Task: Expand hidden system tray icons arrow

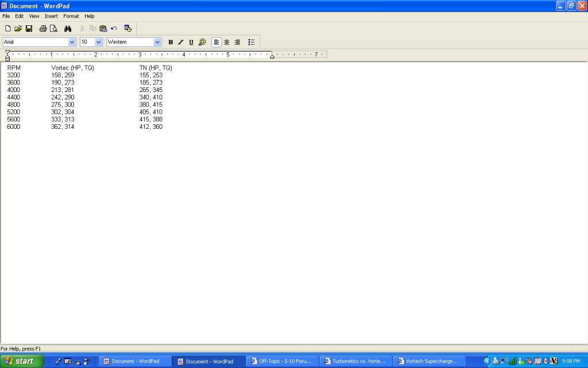Action: pyautogui.click(x=487, y=361)
